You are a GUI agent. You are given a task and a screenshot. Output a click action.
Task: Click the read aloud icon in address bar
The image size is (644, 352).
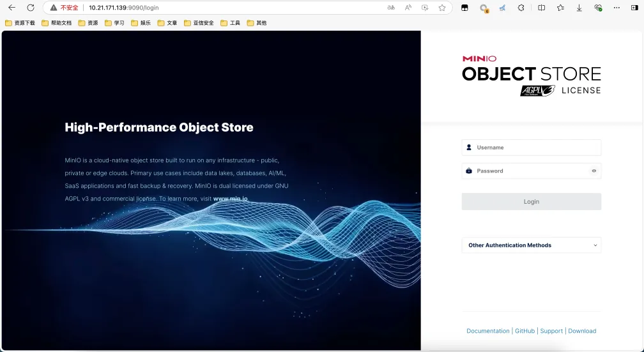408,8
